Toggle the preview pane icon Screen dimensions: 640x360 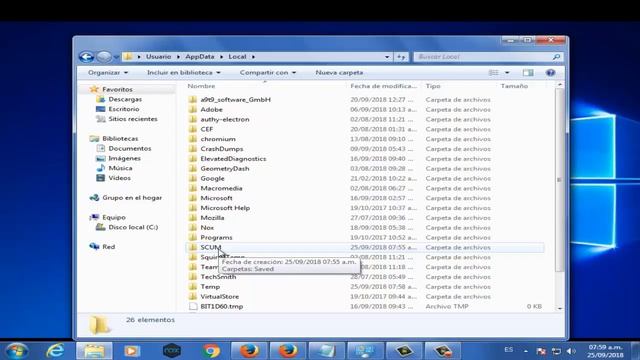528,73
